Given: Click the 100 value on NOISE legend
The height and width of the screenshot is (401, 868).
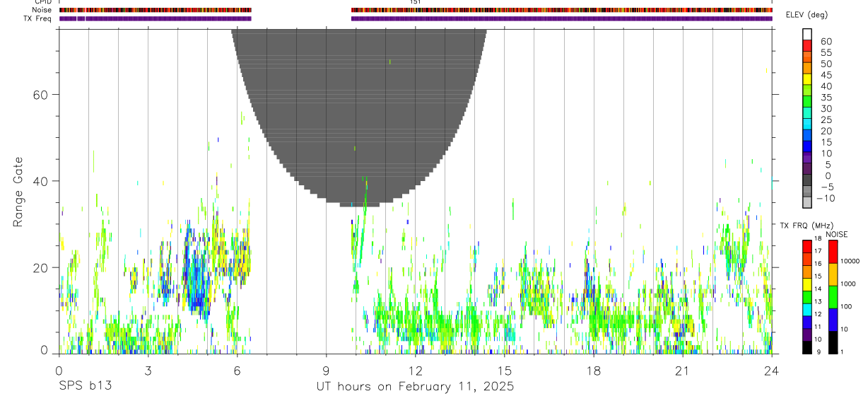Looking at the screenshot, I should pos(846,306).
